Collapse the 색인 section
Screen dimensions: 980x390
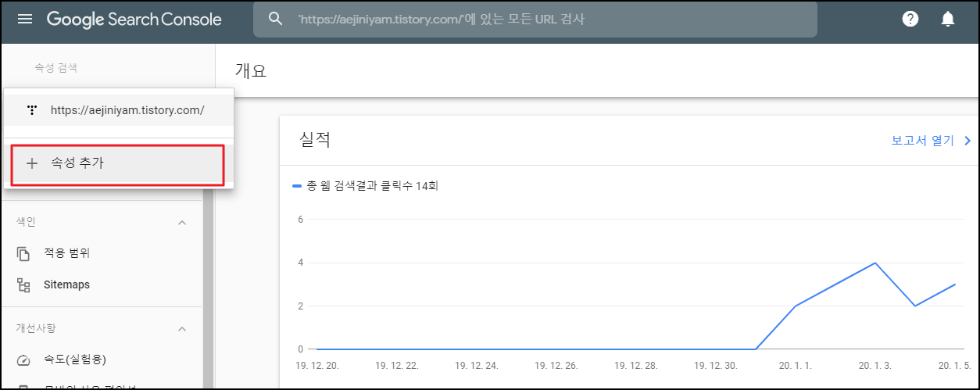click(x=182, y=223)
